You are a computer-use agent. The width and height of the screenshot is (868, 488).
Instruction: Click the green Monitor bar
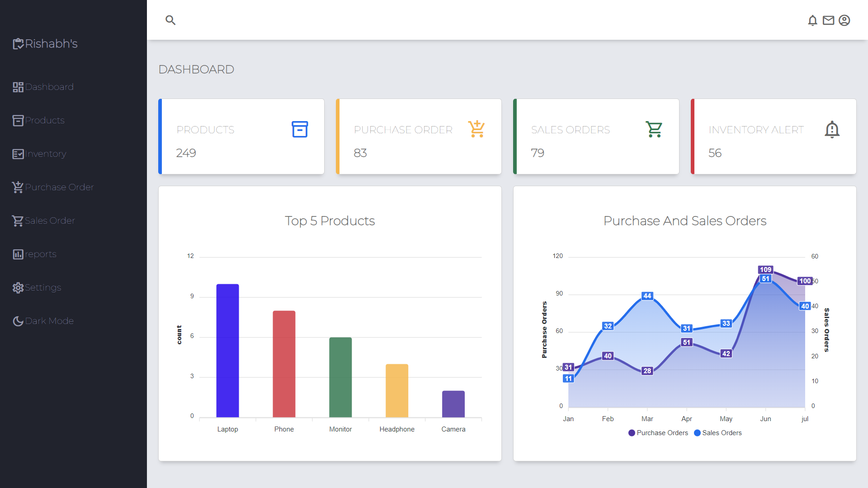(x=340, y=377)
